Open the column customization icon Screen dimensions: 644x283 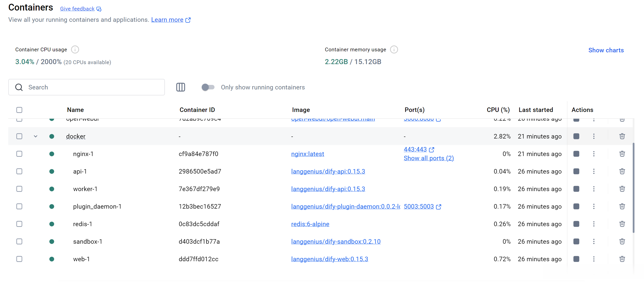coord(180,87)
